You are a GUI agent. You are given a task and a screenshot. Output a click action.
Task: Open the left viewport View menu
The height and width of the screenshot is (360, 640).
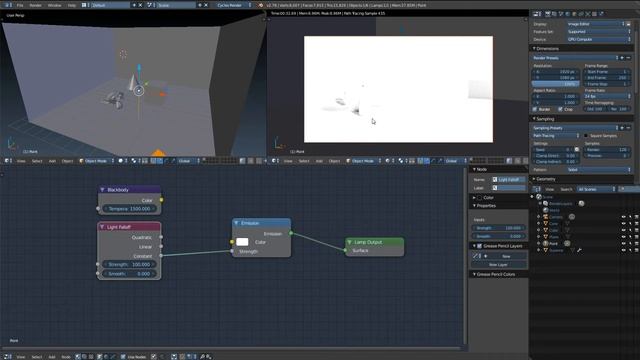[21, 161]
